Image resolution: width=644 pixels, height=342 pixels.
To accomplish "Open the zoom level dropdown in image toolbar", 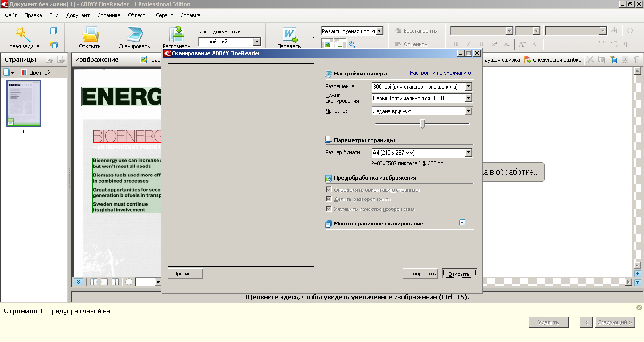I will click(158, 282).
